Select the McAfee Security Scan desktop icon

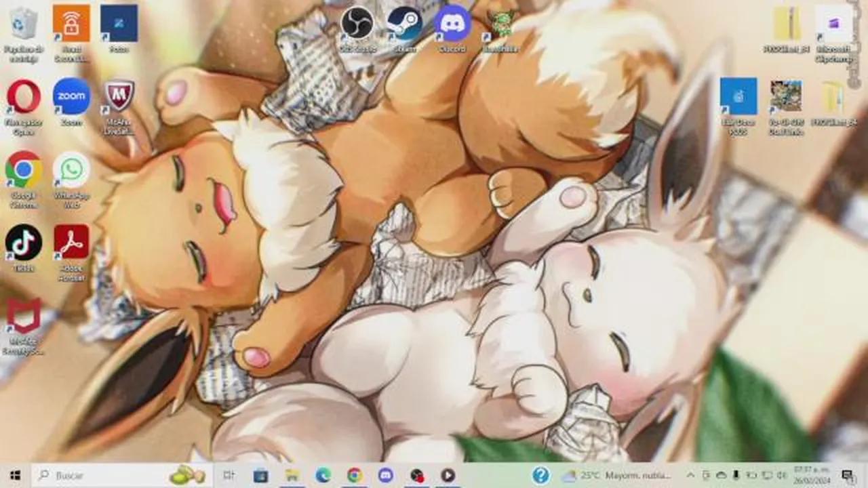(x=24, y=326)
